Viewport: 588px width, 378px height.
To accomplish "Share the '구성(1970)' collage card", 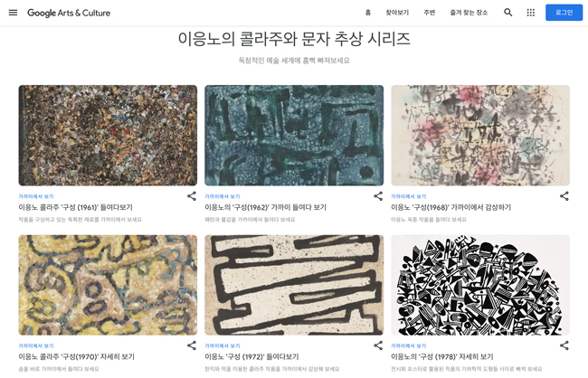I will point(192,345).
